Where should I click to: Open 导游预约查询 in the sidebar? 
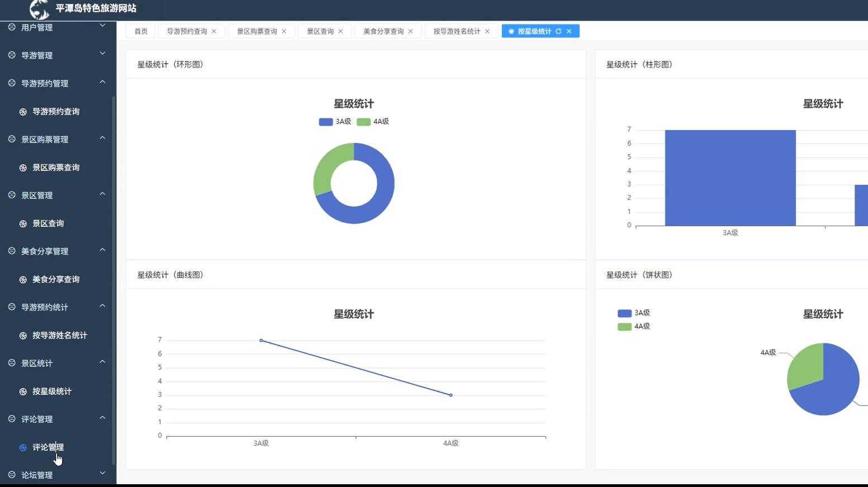point(56,112)
